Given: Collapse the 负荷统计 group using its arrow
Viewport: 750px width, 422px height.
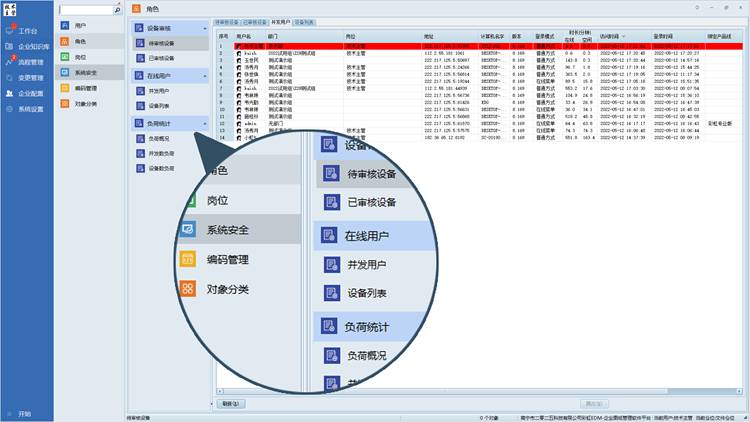Looking at the screenshot, I should point(204,123).
